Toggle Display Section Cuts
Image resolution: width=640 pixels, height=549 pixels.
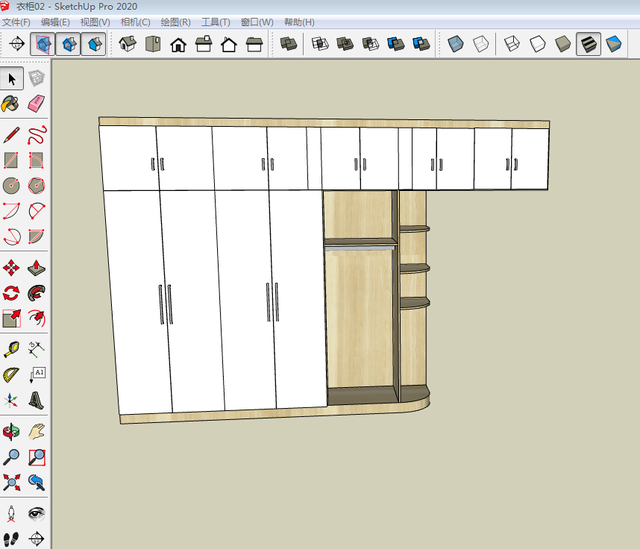pos(68,44)
